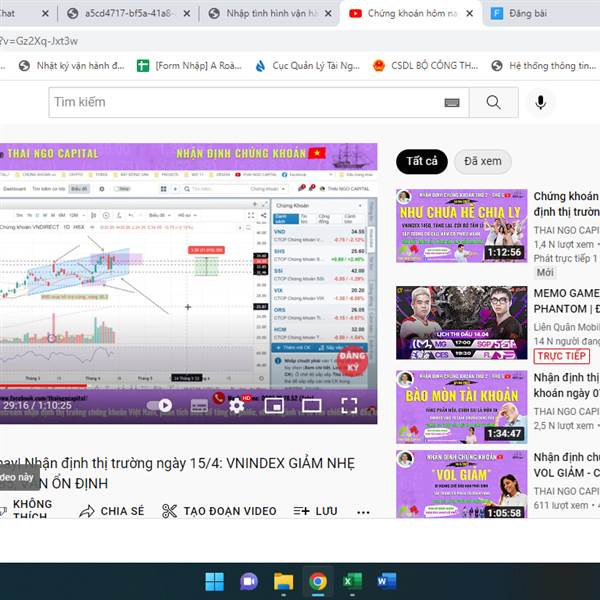Image resolution: width=600 pixels, height=600 pixels.
Task: Click the 1:12:56 duration badge
Action: 504,252
